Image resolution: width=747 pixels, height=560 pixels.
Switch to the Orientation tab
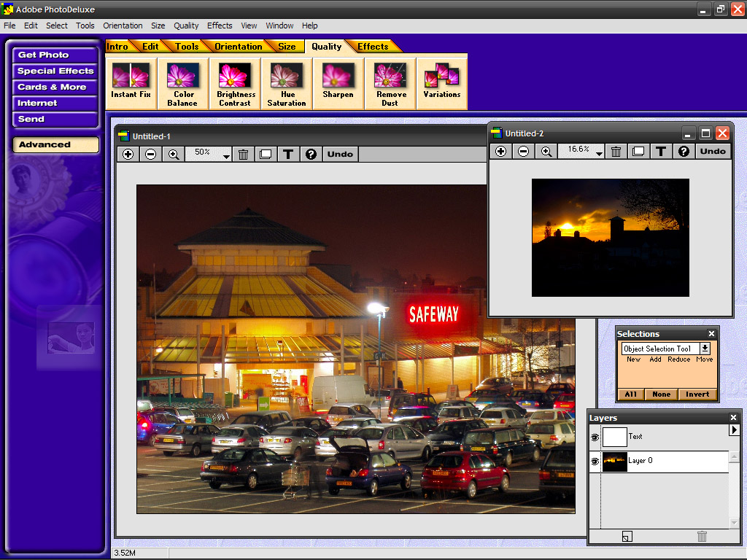tap(238, 45)
